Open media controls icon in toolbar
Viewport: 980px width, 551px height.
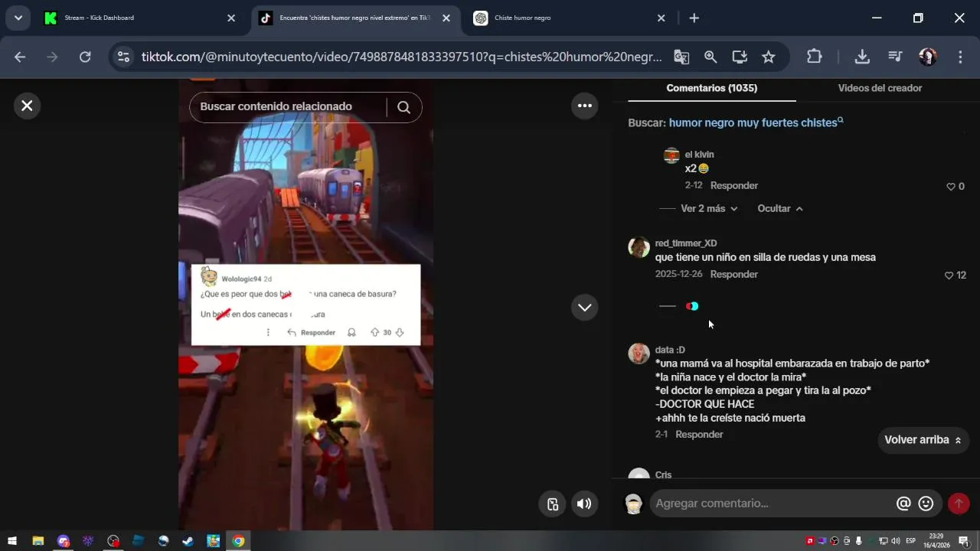(895, 57)
